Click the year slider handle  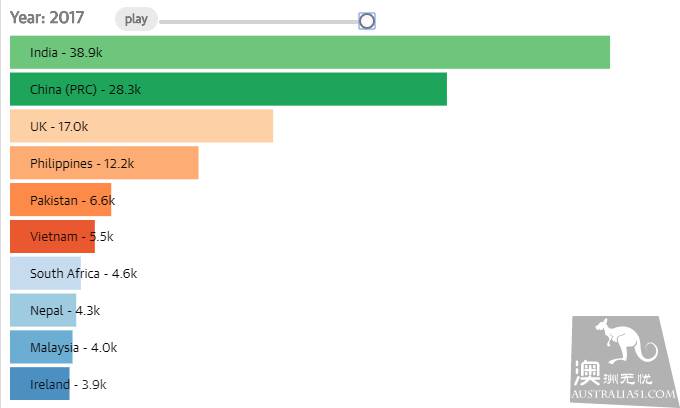[367, 21]
